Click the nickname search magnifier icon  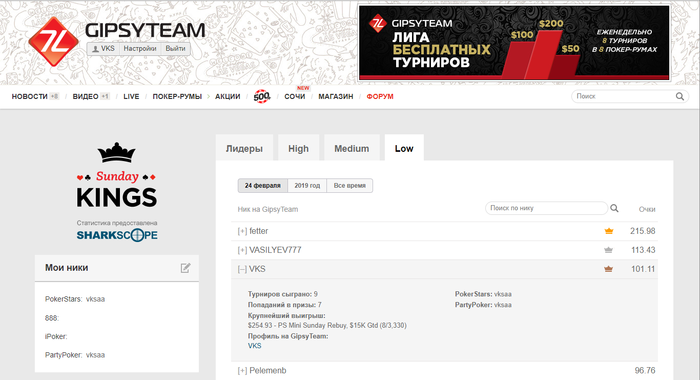(615, 208)
